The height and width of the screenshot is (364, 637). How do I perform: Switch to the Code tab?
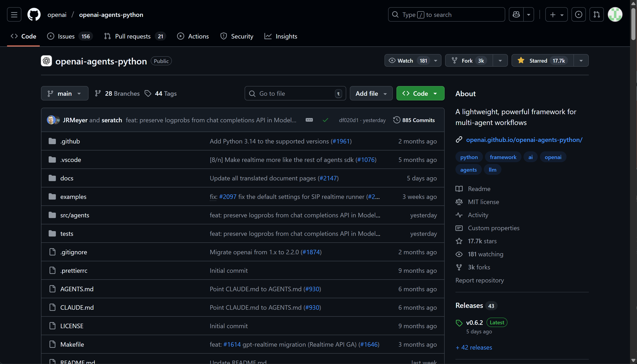pyautogui.click(x=23, y=36)
